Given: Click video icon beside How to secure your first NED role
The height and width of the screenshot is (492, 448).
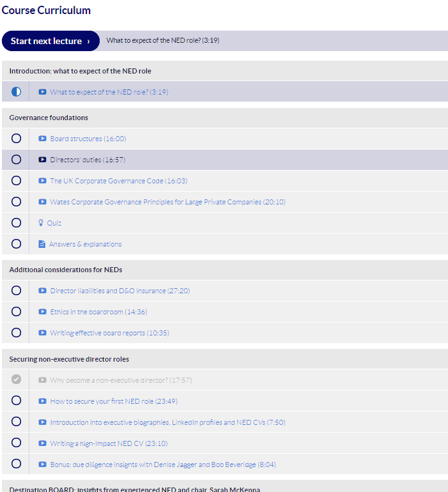Looking at the screenshot, I should [42, 401].
